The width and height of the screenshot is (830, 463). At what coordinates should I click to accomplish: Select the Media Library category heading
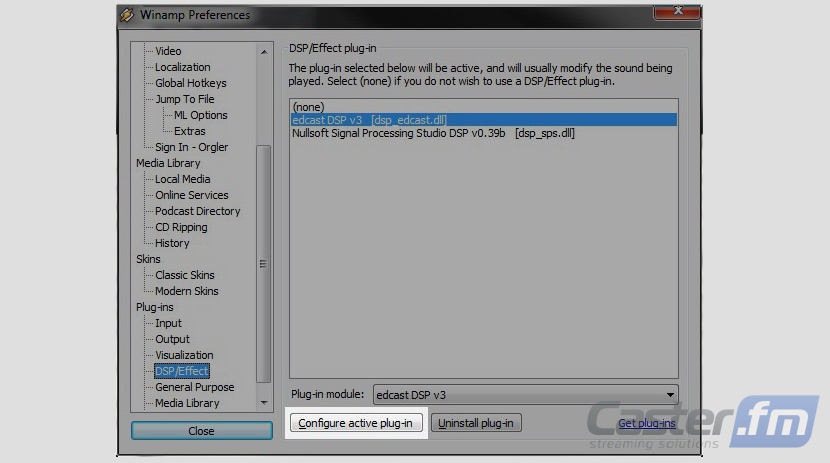(168, 163)
